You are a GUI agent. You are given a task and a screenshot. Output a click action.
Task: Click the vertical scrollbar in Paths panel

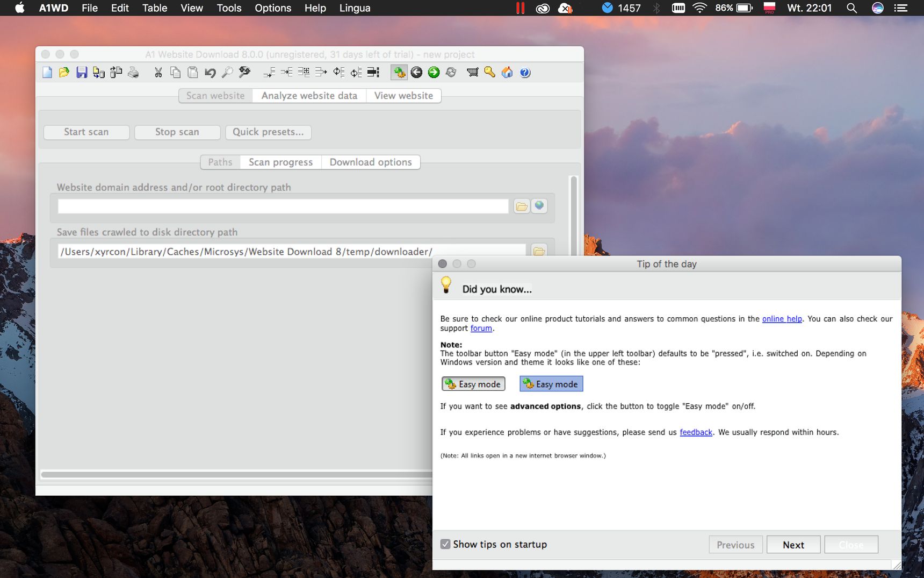(574, 215)
